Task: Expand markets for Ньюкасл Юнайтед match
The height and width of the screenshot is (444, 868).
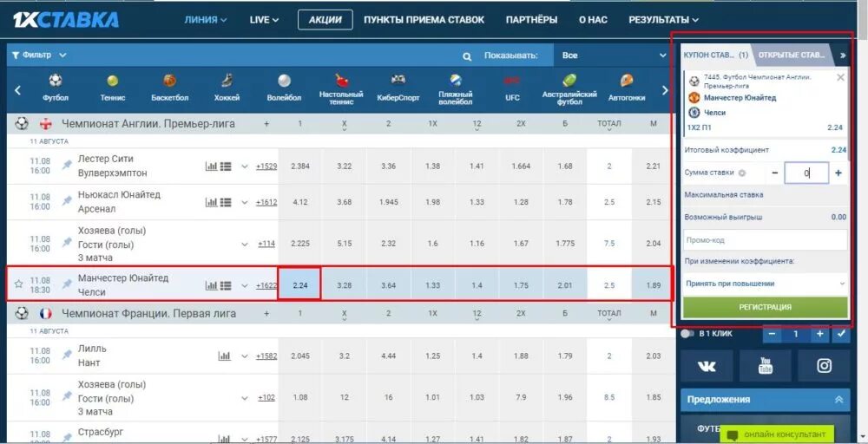Action: pos(245,202)
